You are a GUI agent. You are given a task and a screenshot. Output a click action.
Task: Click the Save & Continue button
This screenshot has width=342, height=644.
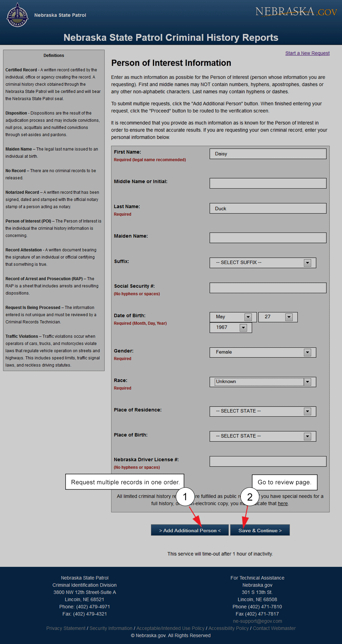[x=260, y=530]
